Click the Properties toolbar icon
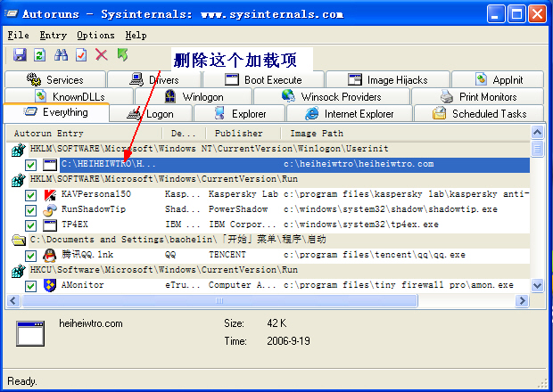 [81, 55]
